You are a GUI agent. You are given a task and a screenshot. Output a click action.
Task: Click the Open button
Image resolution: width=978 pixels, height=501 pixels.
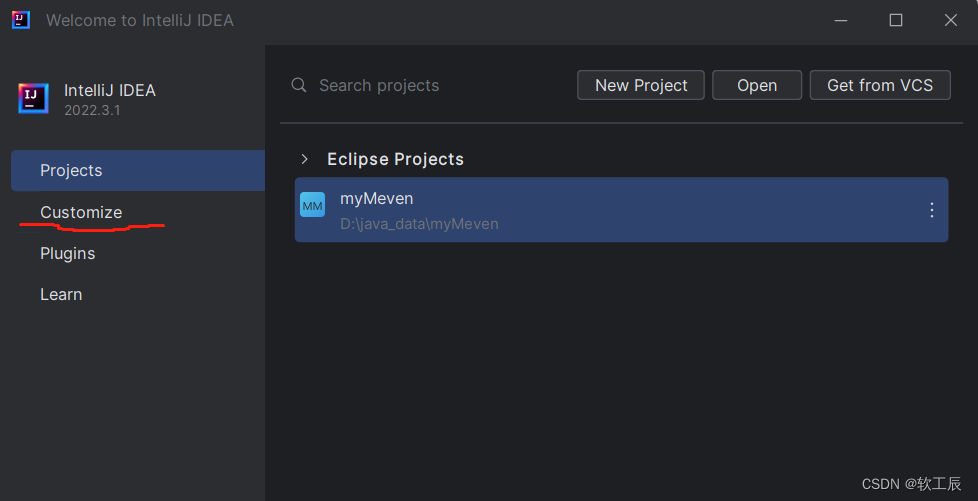[757, 85]
